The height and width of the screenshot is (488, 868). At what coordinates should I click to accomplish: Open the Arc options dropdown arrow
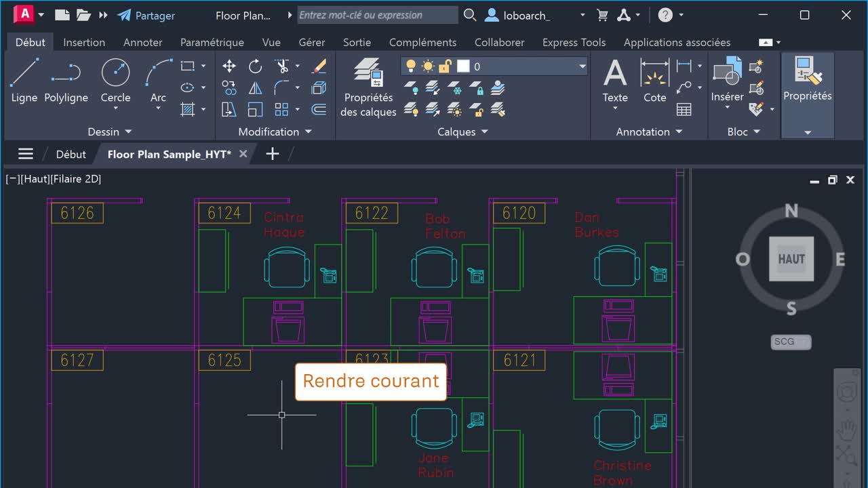click(158, 108)
